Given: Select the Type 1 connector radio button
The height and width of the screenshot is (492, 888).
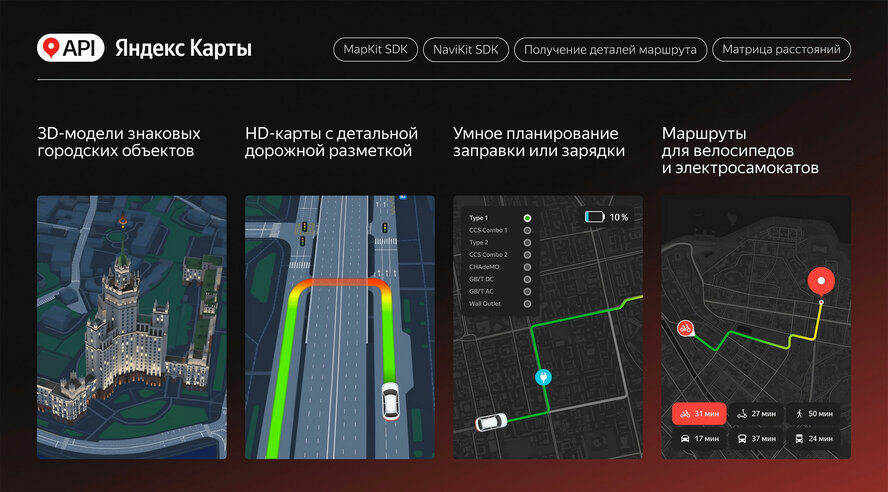Looking at the screenshot, I should (527, 218).
